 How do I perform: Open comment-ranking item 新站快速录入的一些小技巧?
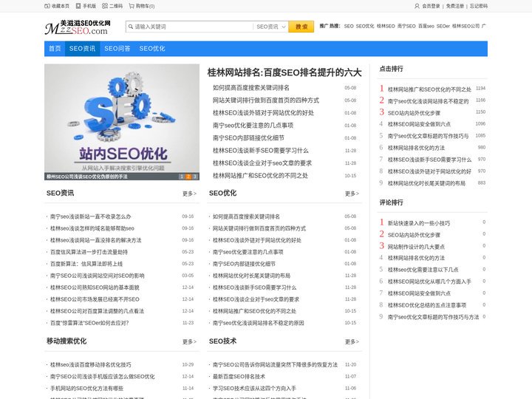[x=419, y=223]
